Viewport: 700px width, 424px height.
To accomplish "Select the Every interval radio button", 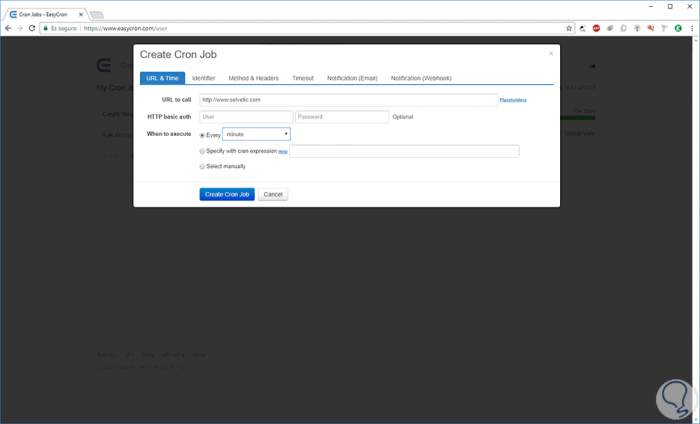I will click(x=202, y=135).
